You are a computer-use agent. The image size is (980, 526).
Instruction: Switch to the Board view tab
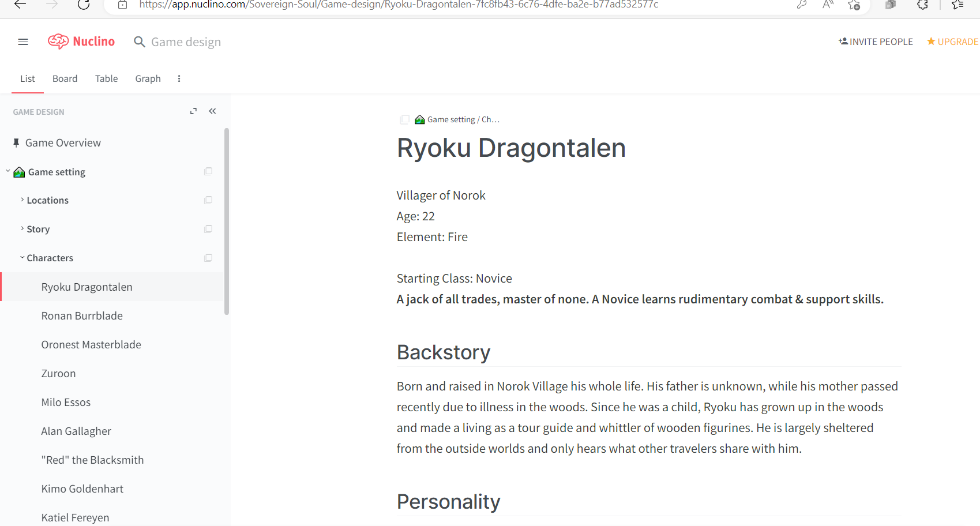(65, 79)
